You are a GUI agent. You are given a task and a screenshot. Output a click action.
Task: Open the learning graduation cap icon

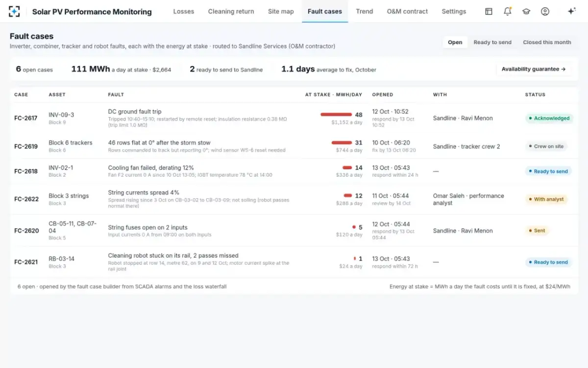pyautogui.click(x=526, y=11)
